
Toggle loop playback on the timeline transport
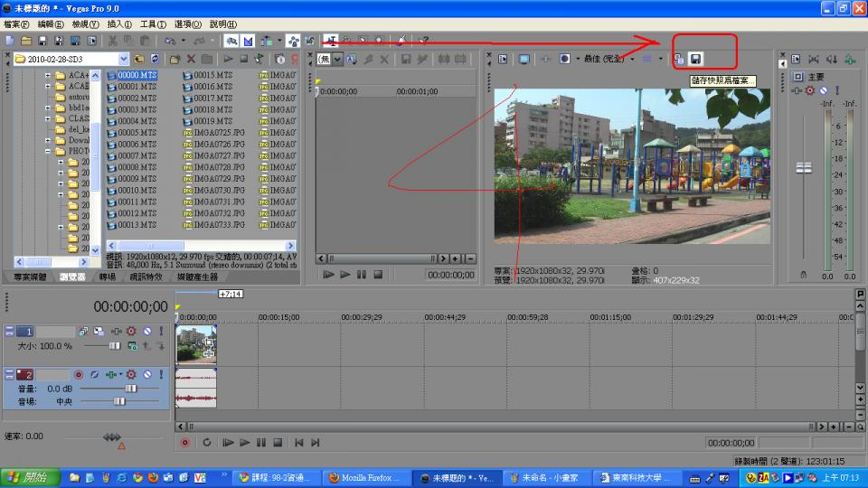pos(207,443)
